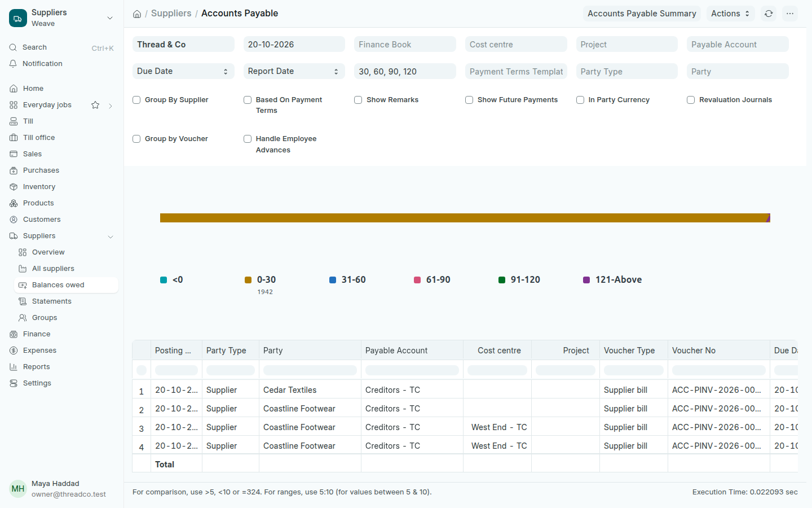Open the Report Date dropdown
812x508 pixels.
(294, 71)
